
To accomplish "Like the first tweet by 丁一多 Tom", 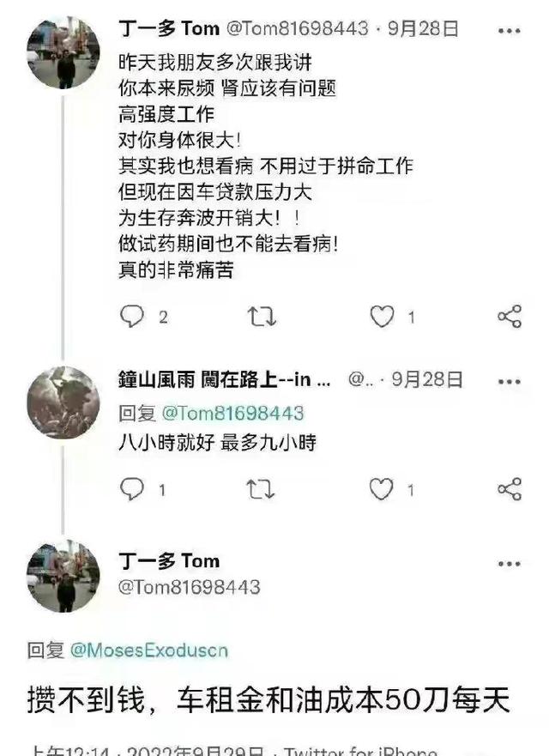I will point(382,317).
